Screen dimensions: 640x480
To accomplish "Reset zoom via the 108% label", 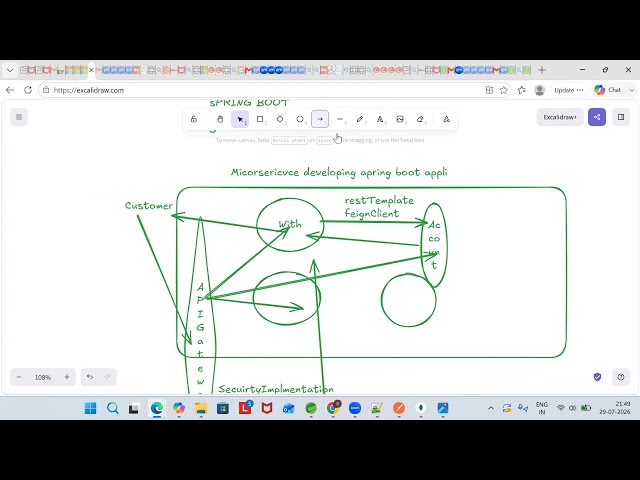I will [x=43, y=377].
